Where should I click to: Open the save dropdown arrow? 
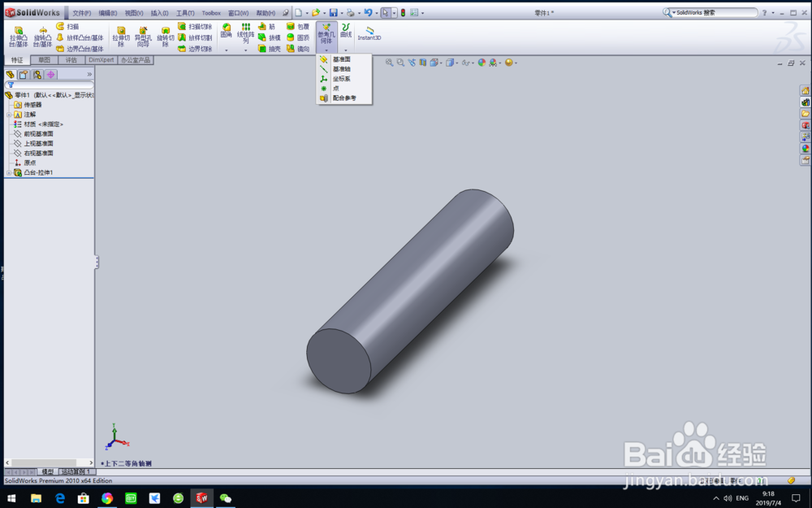(342, 13)
